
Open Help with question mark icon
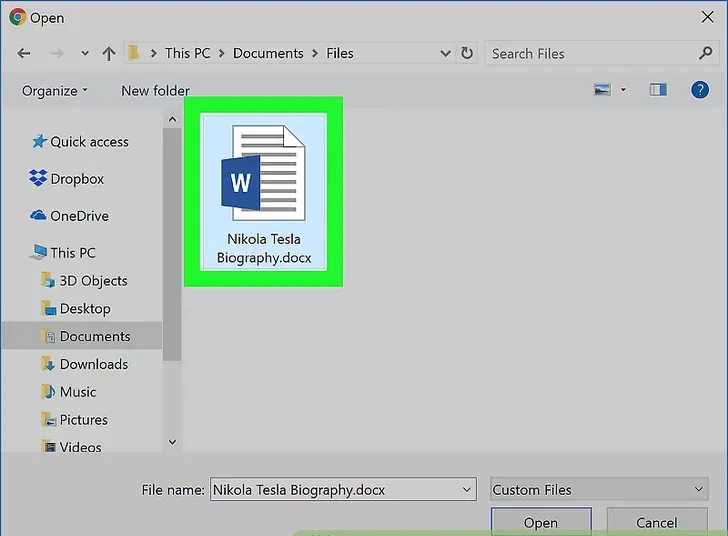click(700, 90)
